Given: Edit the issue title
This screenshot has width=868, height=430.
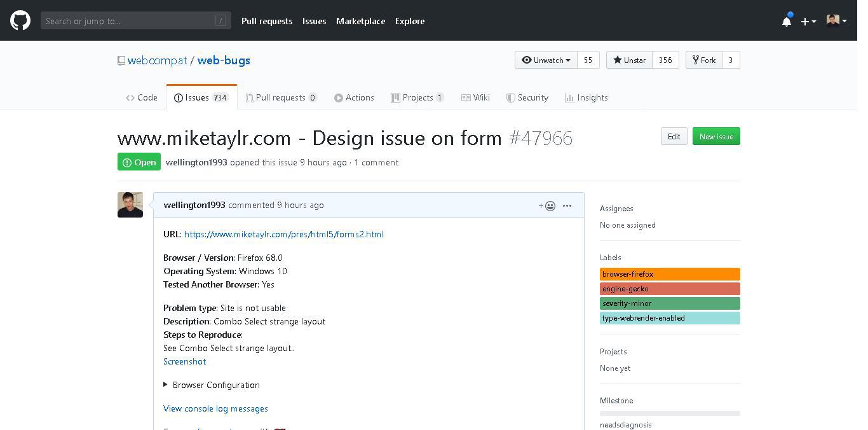Looking at the screenshot, I should (x=674, y=136).
